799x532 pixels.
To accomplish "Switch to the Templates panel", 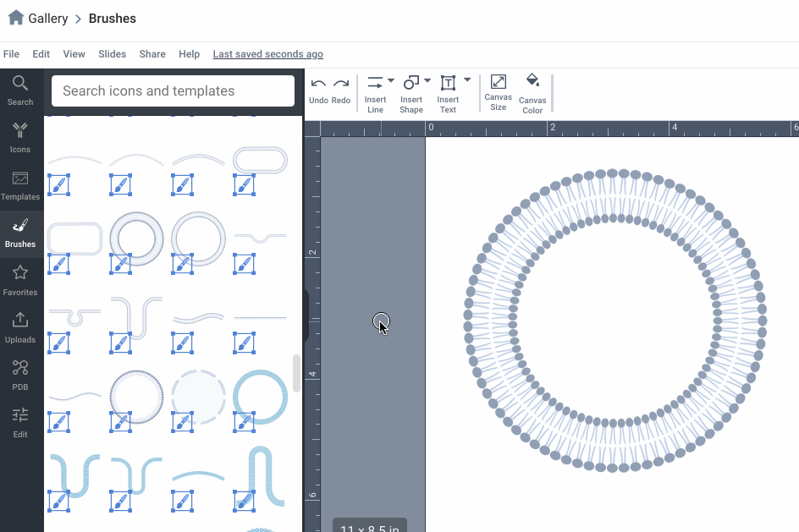I will click(20, 184).
